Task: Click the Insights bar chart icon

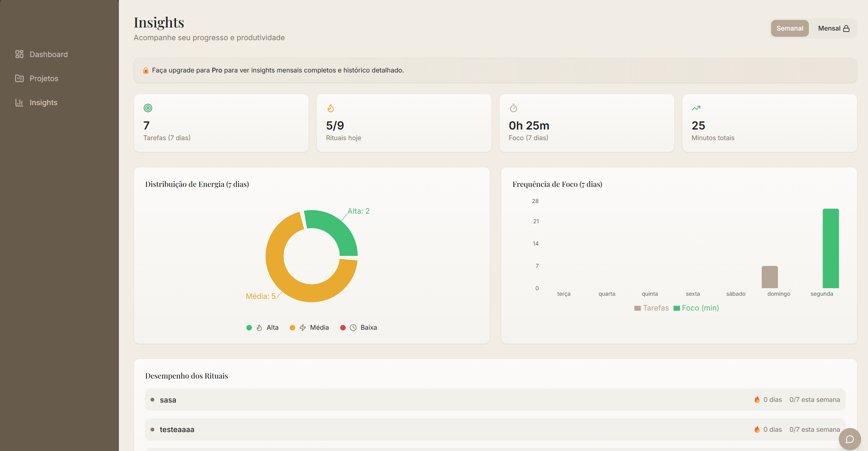Action: pyautogui.click(x=19, y=102)
